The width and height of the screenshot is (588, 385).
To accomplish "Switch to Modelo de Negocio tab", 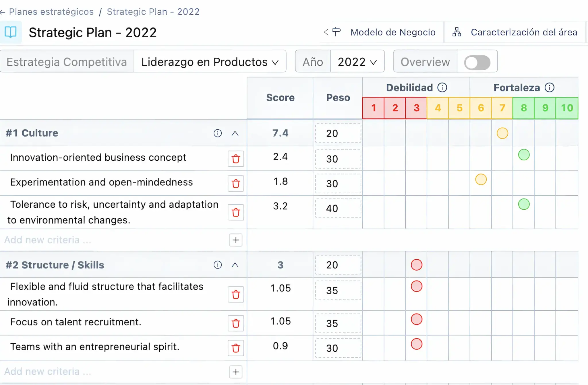I will pos(392,32).
